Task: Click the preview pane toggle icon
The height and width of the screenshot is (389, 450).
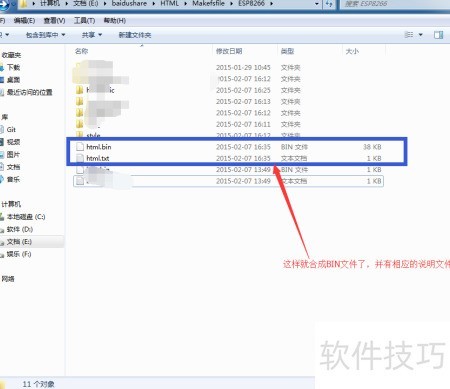Action: click(439, 35)
